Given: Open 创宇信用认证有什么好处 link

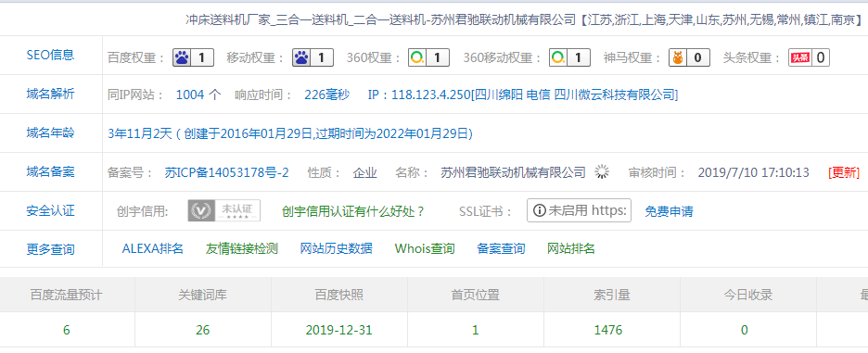Looking at the screenshot, I should coord(353,211).
